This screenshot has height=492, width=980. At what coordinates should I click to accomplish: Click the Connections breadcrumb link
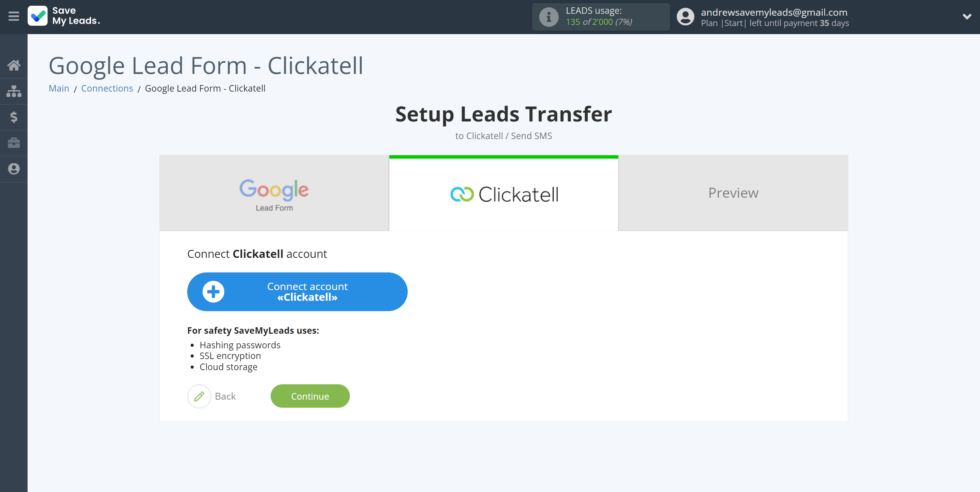(106, 88)
